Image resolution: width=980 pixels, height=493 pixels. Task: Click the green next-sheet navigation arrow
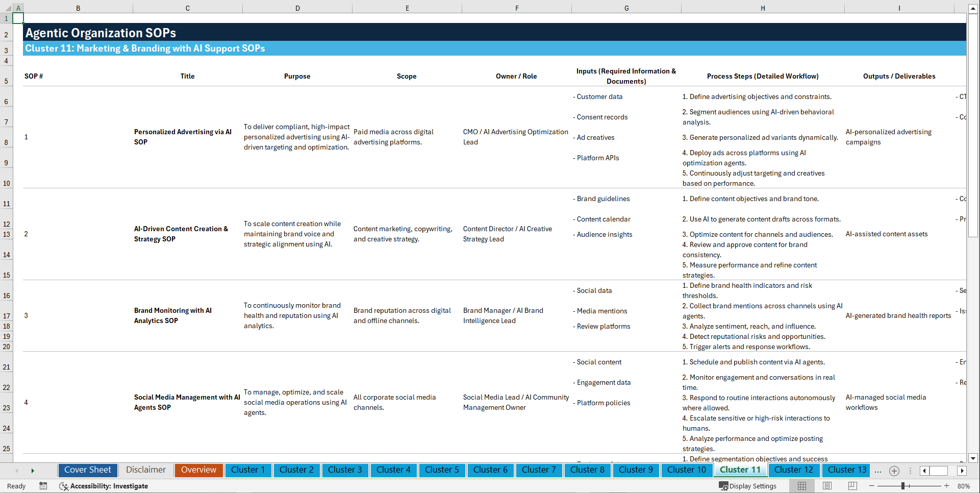[33, 471]
